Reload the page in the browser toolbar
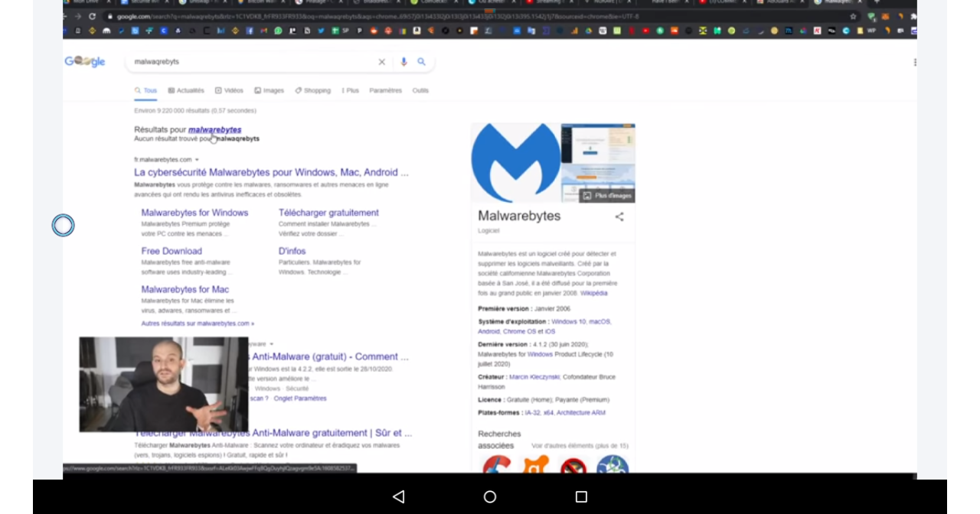 tap(93, 16)
